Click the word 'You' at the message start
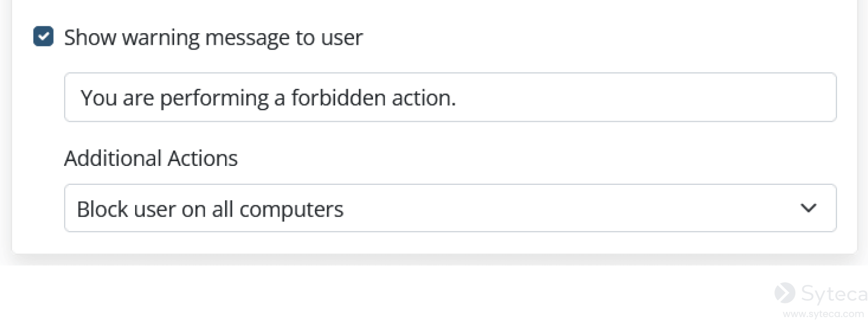Viewport: 868px width, 335px height. [x=98, y=98]
